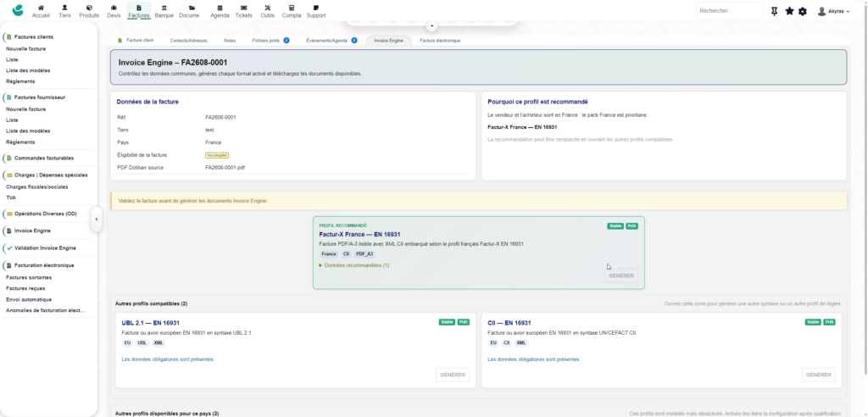Open the Devis menu icon
868x417 pixels.
pos(114,8)
